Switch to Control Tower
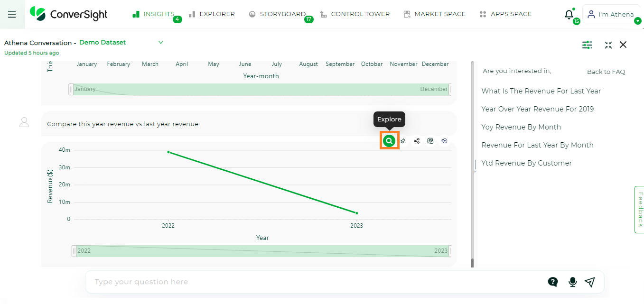This screenshot has width=644, height=304. tap(355, 14)
